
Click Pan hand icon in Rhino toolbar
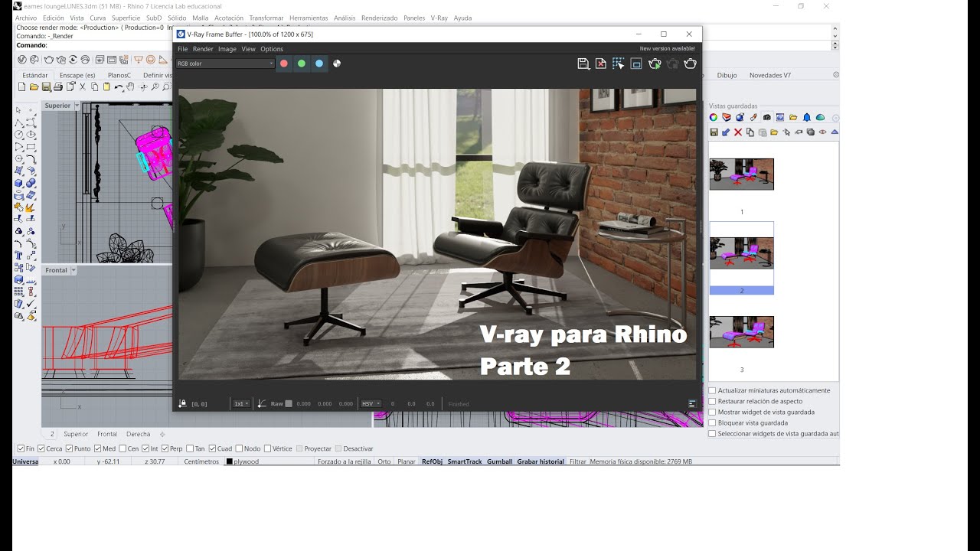coord(131,87)
